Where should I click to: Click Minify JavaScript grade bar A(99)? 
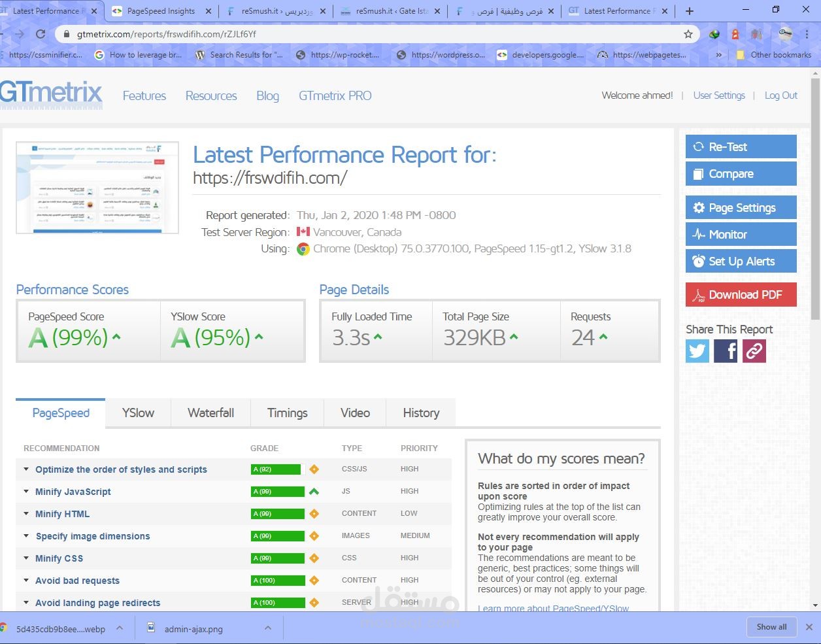(x=277, y=492)
